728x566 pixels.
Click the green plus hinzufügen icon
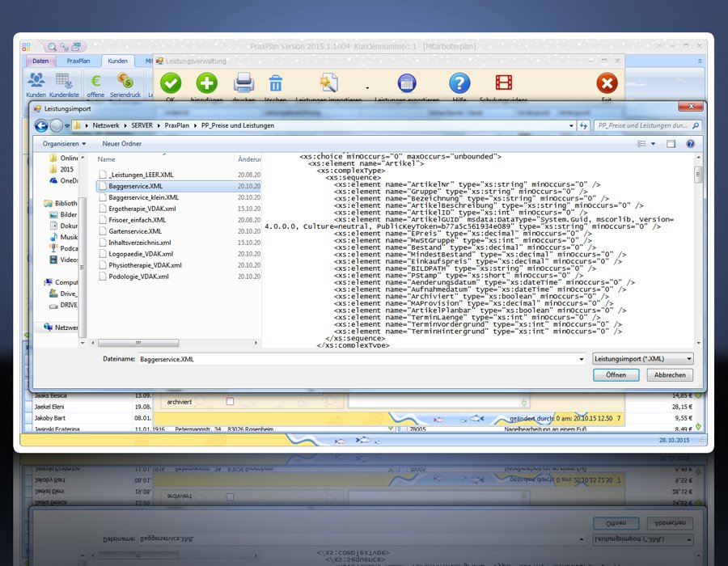pos(206,83)
